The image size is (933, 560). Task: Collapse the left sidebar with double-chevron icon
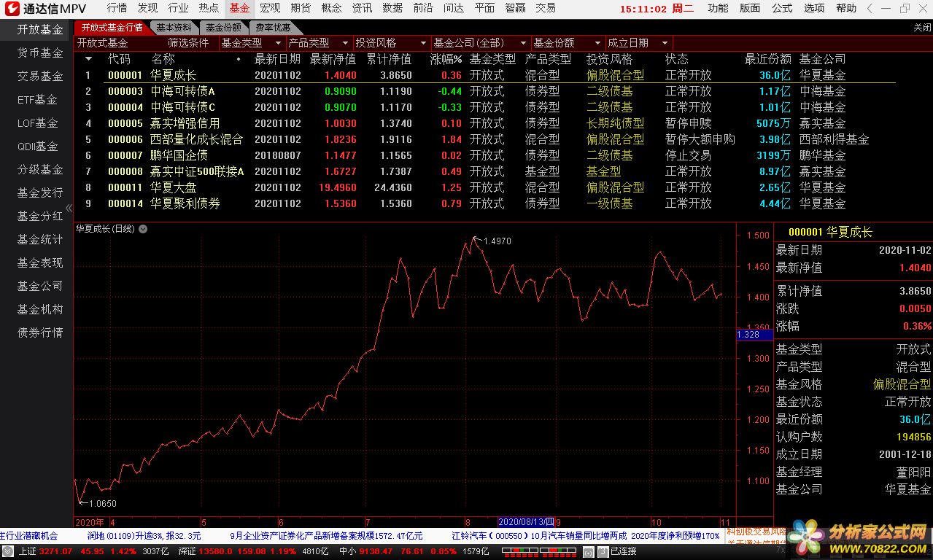[69, 209]
